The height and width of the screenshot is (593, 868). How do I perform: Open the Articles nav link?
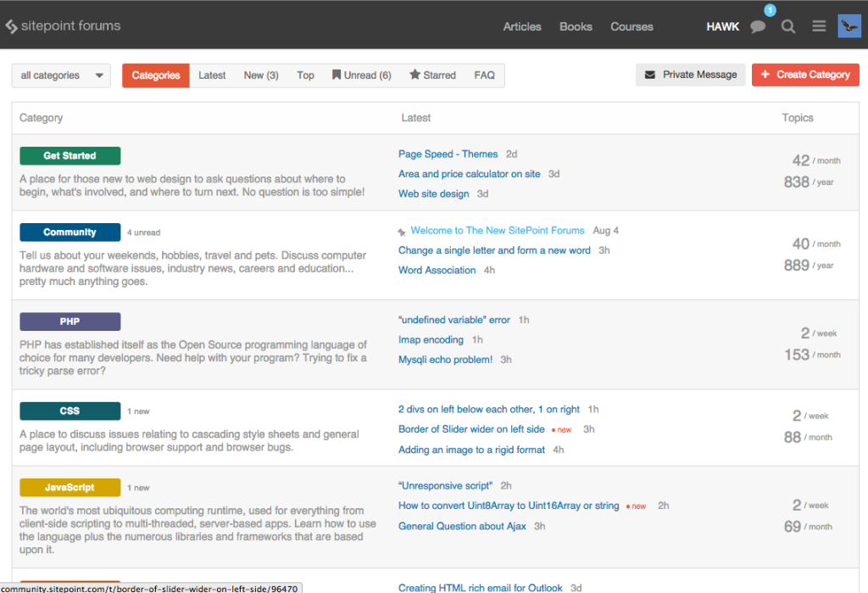coord(522,26)
